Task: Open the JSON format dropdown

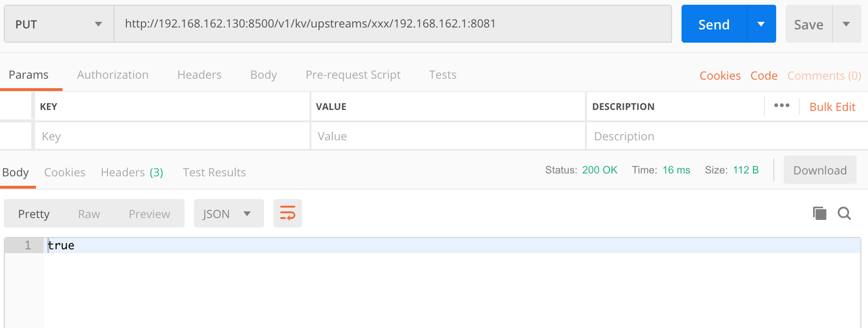Action: point(229,214)
